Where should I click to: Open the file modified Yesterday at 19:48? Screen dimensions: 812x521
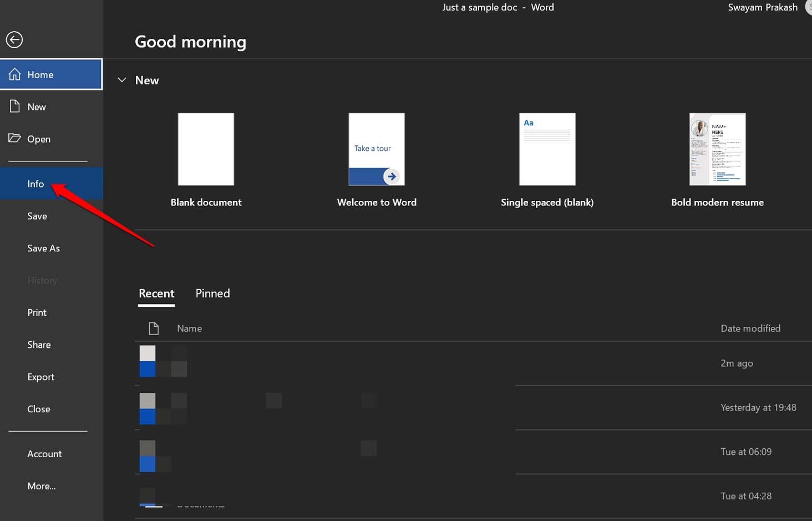(x=473, y=408)
